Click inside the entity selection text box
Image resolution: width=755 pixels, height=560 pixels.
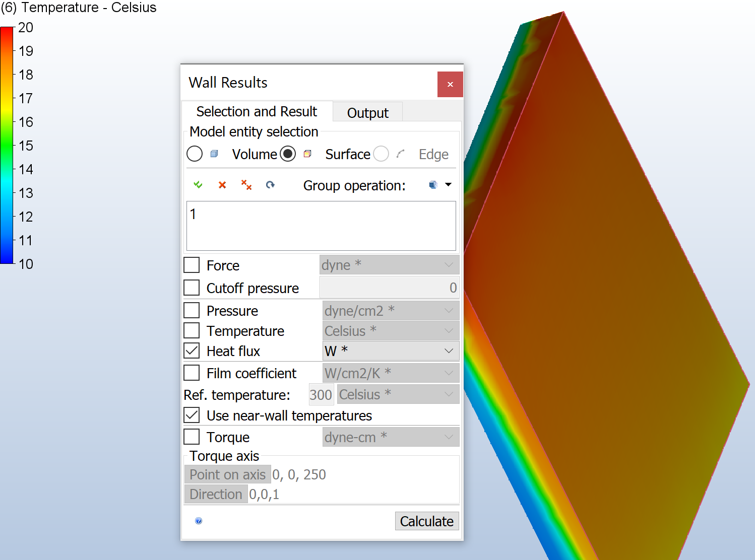click(x=321, y=226)
